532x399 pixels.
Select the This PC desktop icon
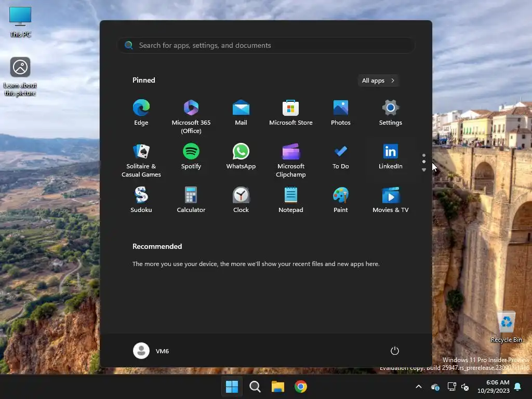click(20, 22)
